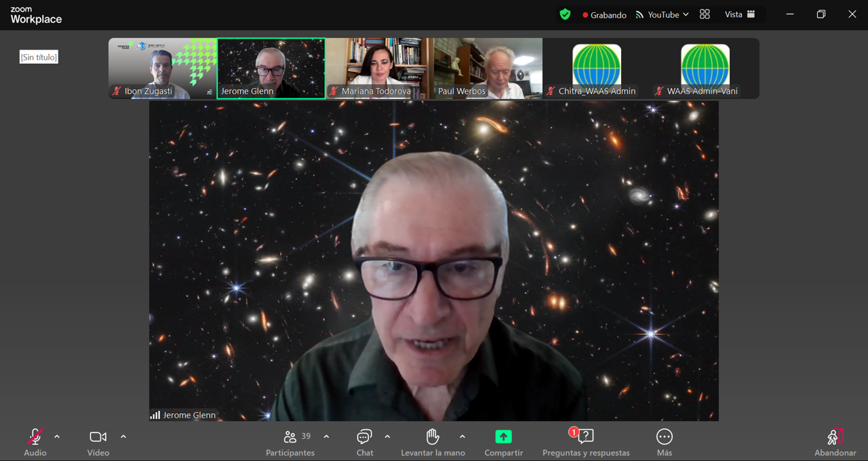Select the Paul Werbos video thumbnail
Viewport: 868px width, 461px height.
488,68
